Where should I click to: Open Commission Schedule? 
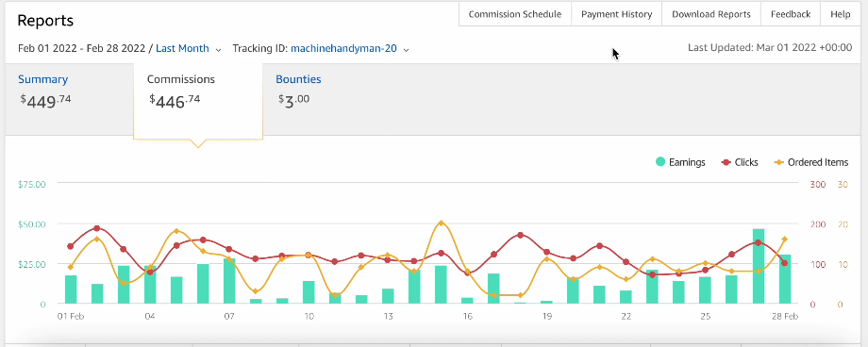pos(515,14)
